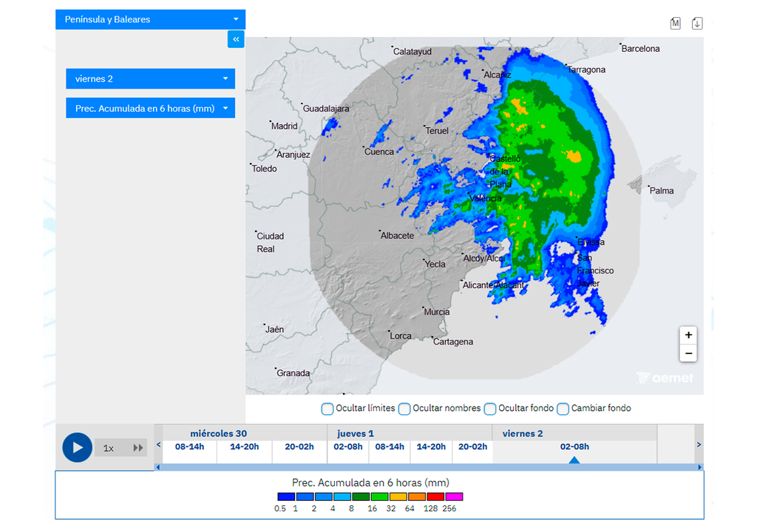Screen dimensions: 757x532
Task: Toggle Ocultar límites checkbox
Action: coord(327,409)
